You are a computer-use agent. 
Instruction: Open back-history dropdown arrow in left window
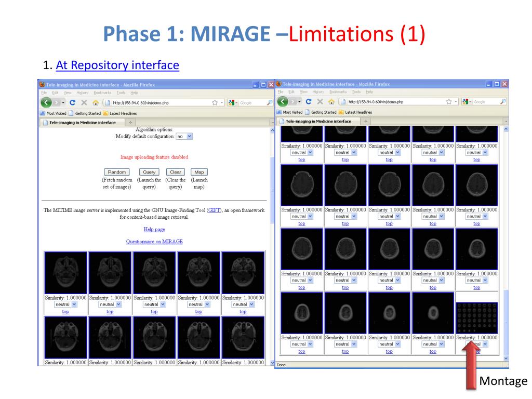(63, 102)
